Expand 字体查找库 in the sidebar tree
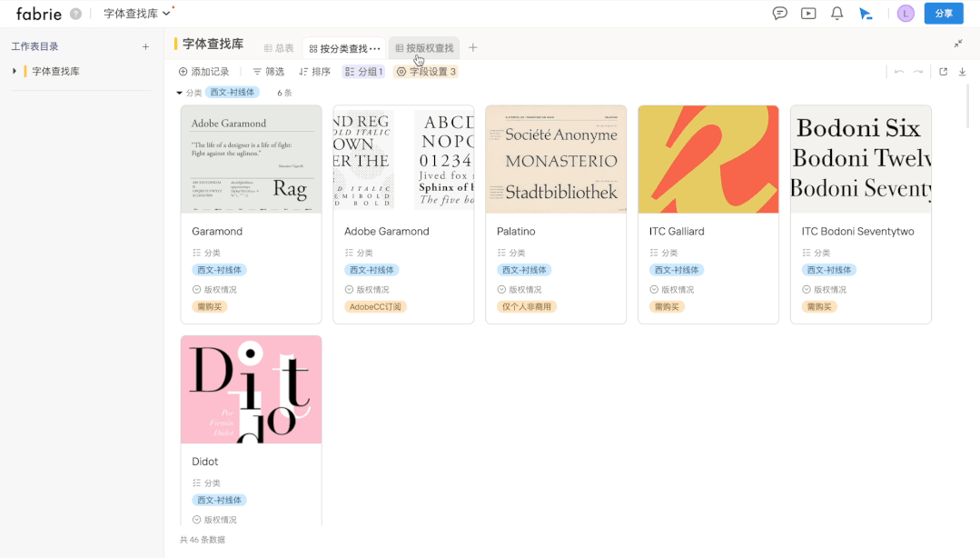 pyautogui.click(x=15, y=71)
